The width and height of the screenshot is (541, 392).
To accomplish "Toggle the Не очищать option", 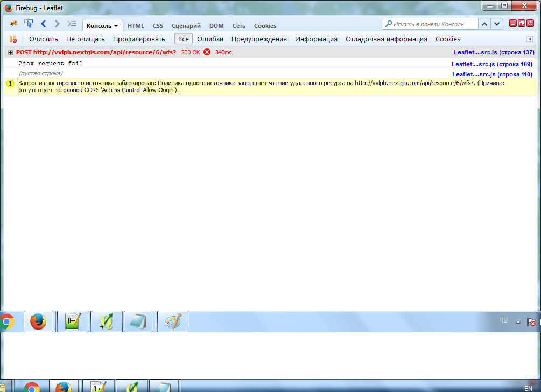I will 85,39.
